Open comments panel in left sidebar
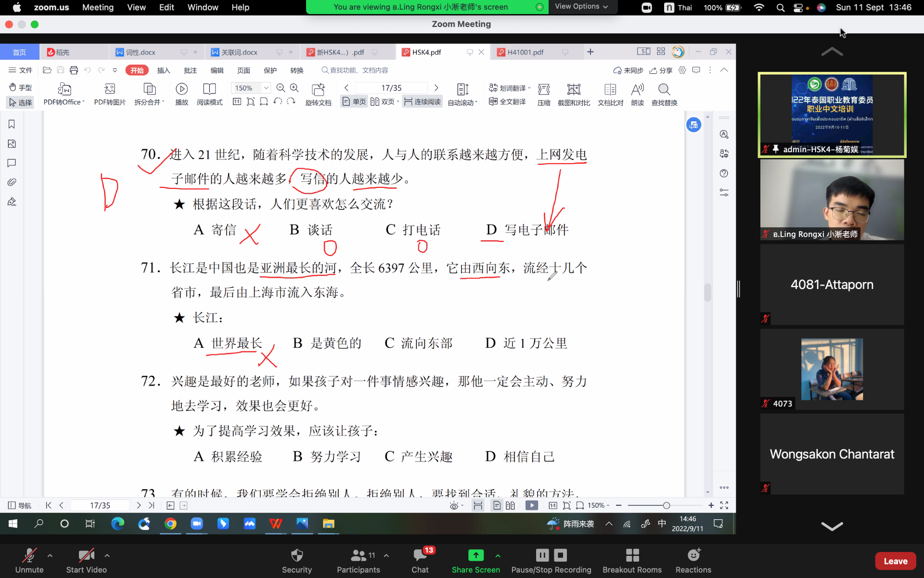This screenshot has width=924, height=578. 12,163
